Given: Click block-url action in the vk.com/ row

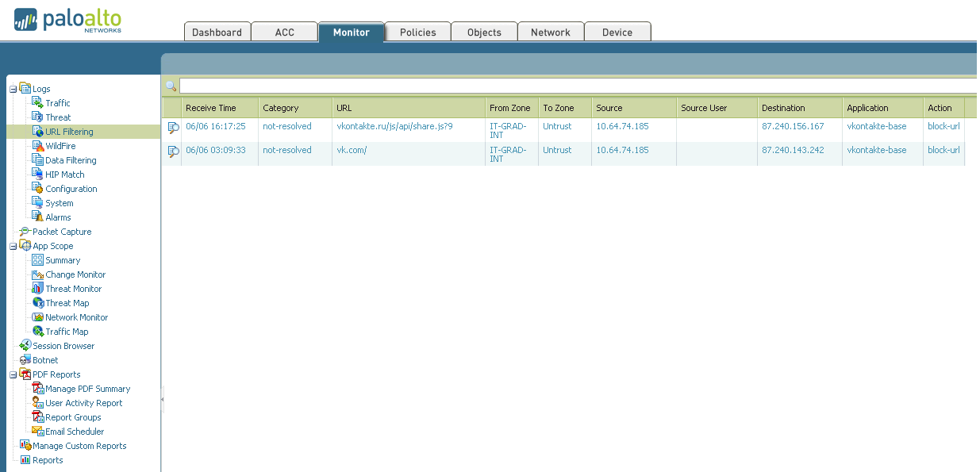Looking at the screenshot, I should [943, 150].
